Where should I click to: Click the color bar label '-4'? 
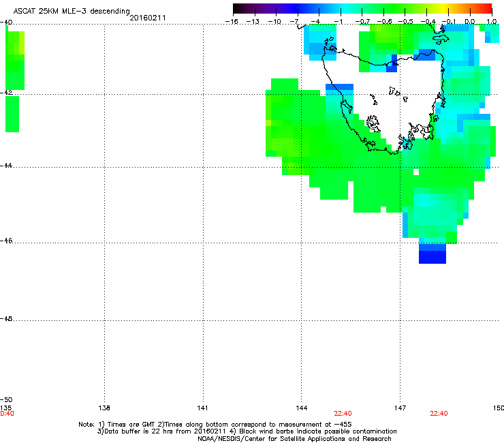point(315,22)
